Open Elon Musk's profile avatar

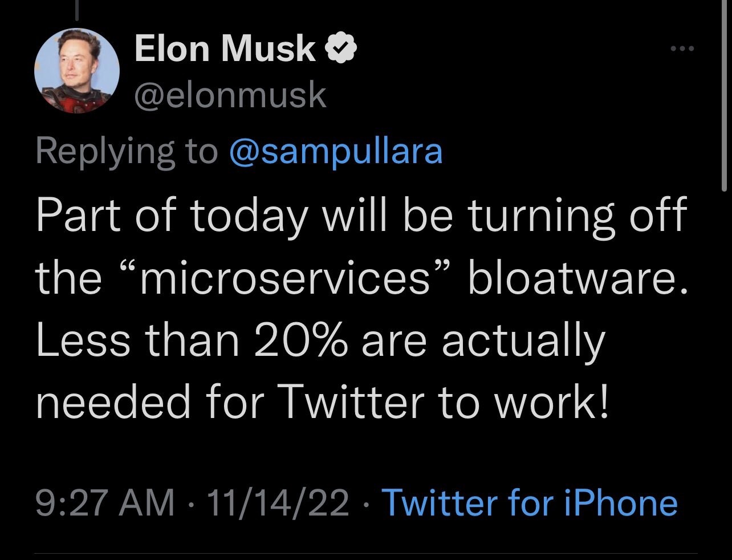pyautogui.click(x=78, y=71)
